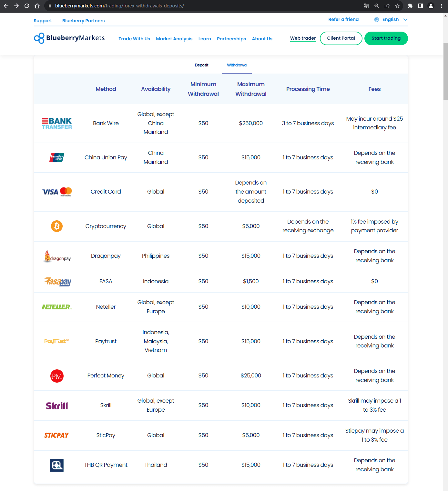Viewport: 448px width, 491px height.
Task: Click the Minimum Withdrawal column header
Action: 203,89
